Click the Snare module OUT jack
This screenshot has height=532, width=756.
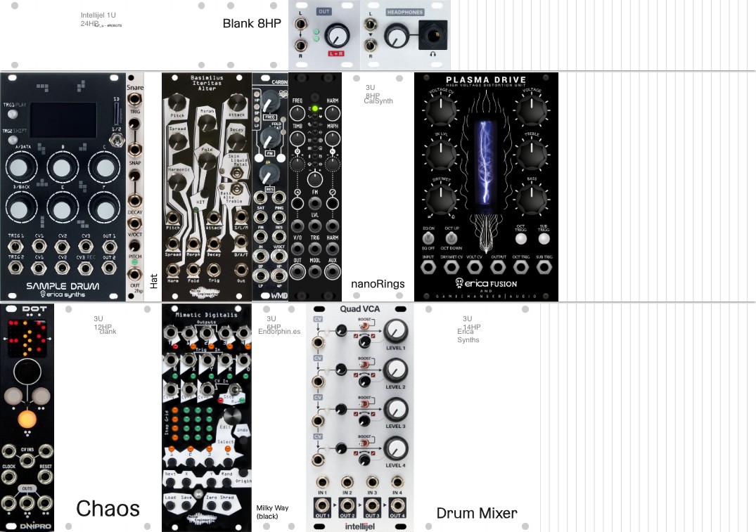(134, 273)
